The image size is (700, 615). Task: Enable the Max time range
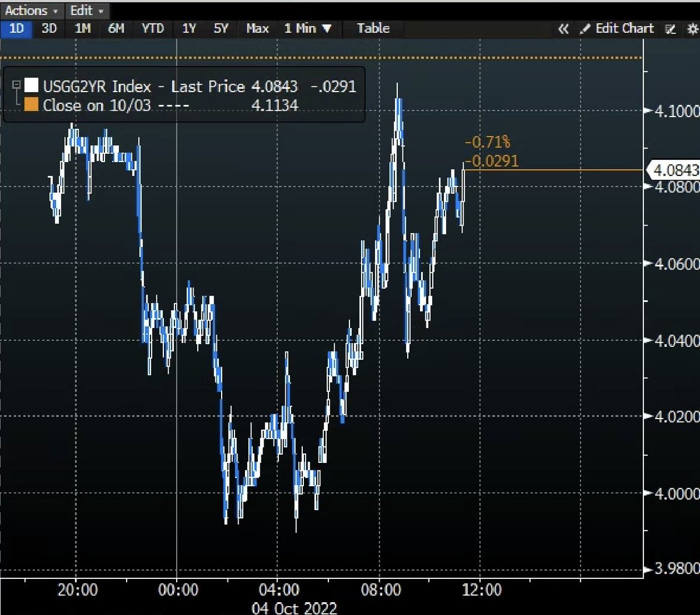[257, 28]
